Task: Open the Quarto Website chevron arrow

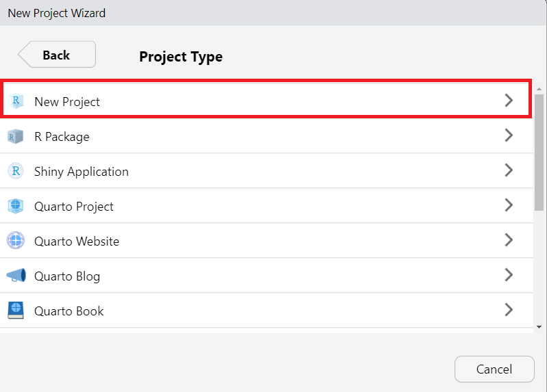Action: [x=509, y=240]
